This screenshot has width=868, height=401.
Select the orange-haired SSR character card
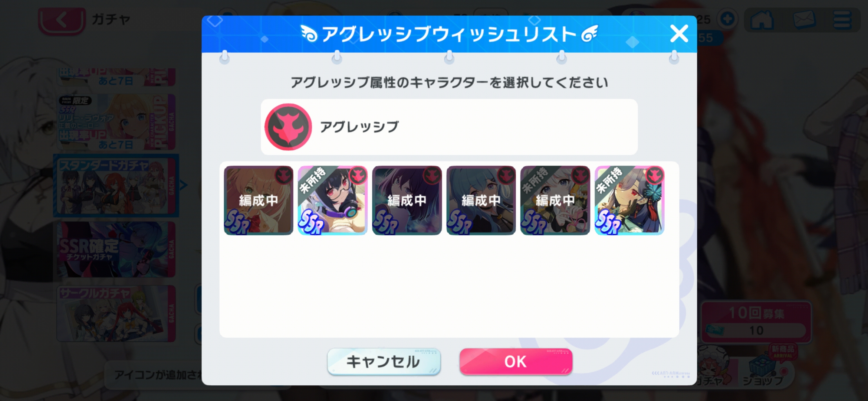pos(259,200)
